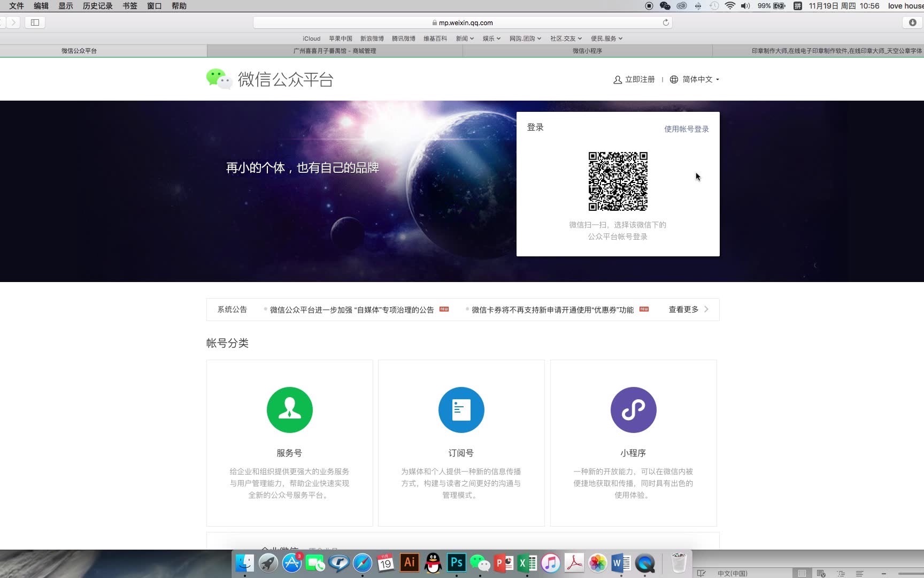Toggle the Safari sidebar button
Image resolution: width=924 pixels, height=578 pixels.
click(35, 22)
